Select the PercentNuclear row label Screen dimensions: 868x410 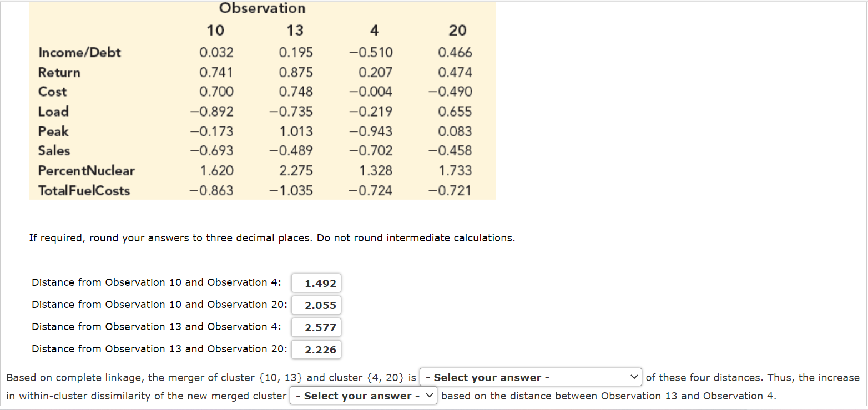coord(86,171)
